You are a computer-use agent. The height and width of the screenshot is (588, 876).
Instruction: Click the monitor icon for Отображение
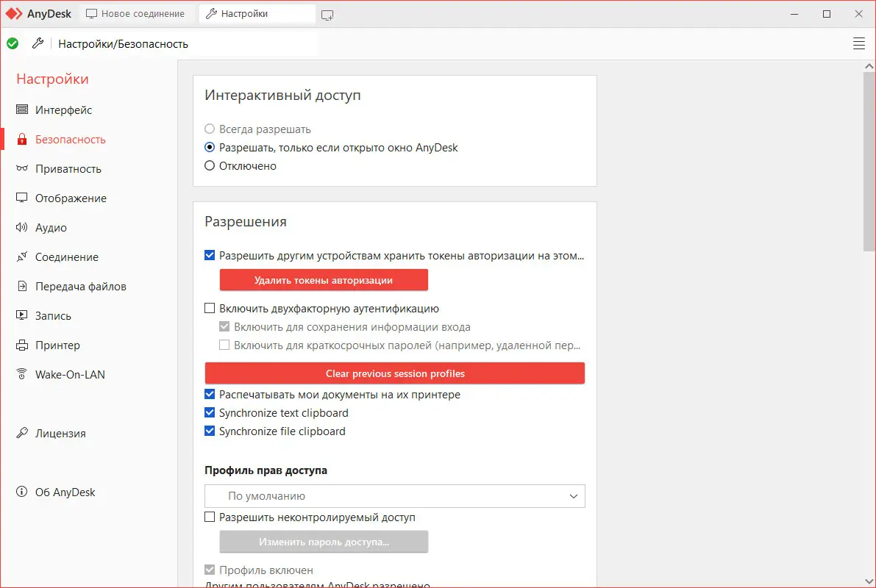coord(22,198)
